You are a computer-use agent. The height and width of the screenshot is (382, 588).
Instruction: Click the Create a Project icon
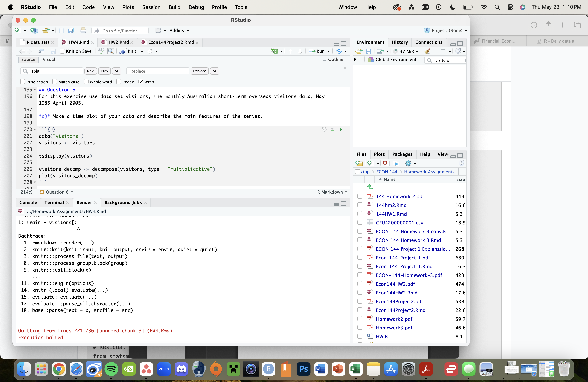point(34,30)
